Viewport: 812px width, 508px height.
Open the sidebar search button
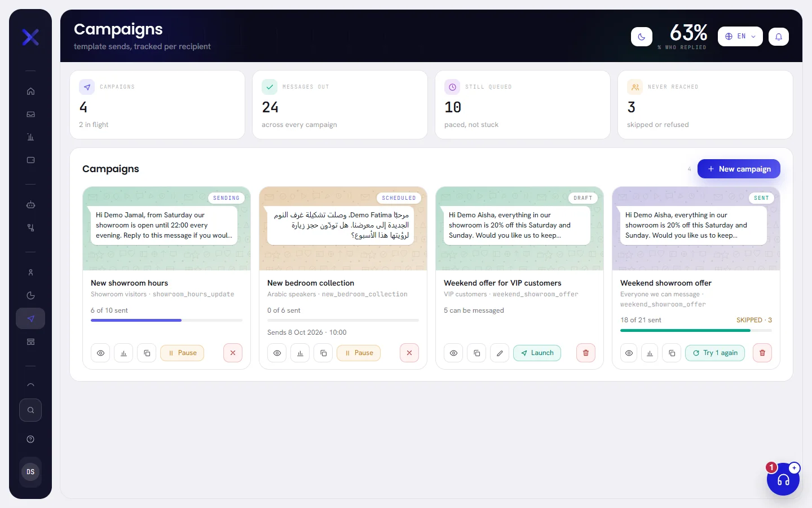pos(30,410)
